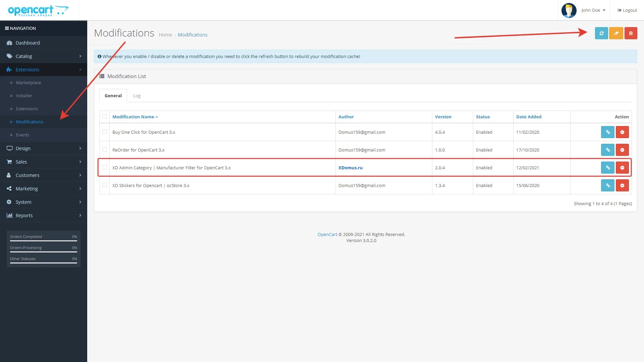Toggle select-all checkbox in table header

[105, 117]
